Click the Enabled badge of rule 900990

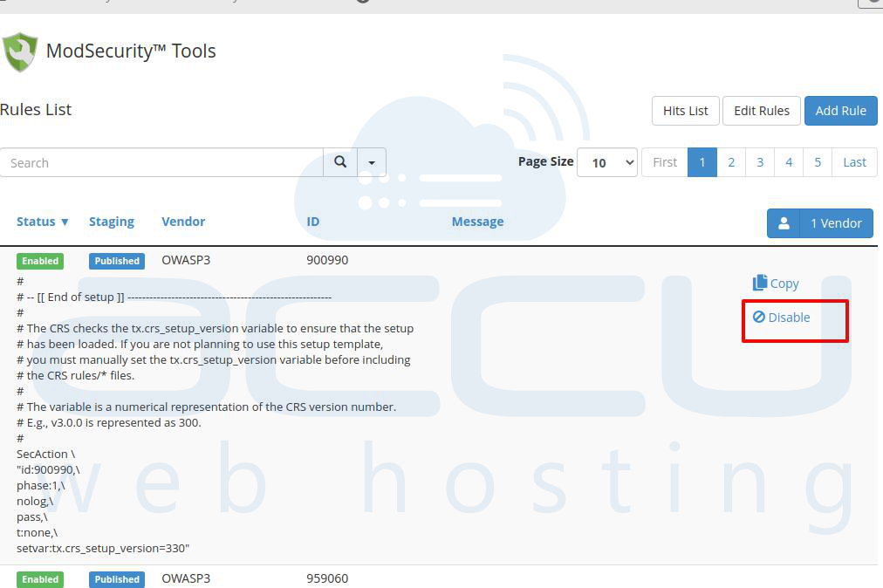tap(40, 261)
